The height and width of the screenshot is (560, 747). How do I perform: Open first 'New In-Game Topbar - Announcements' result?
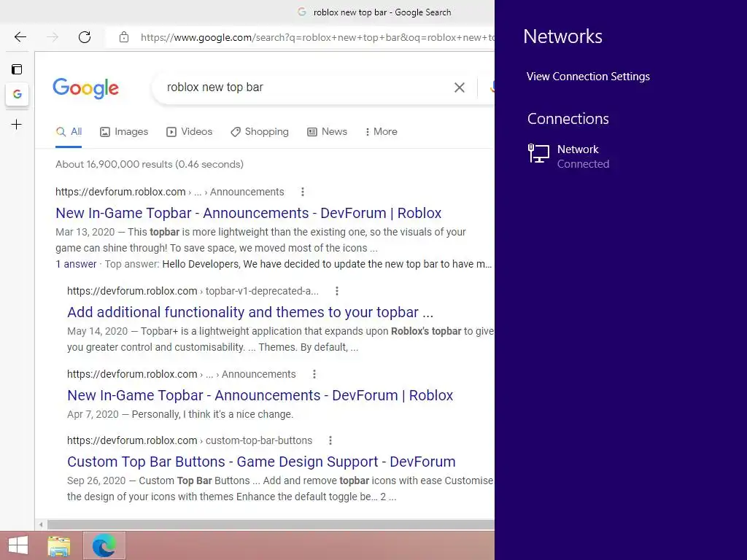click(x=248, y=213)
